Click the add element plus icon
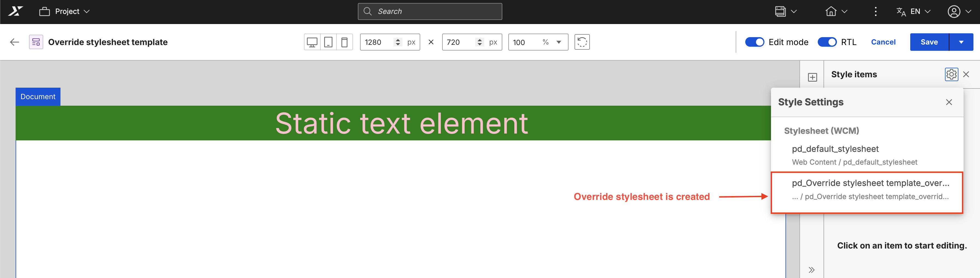The width and height of the screenshot is (980, 278). (x=812, y=78)
